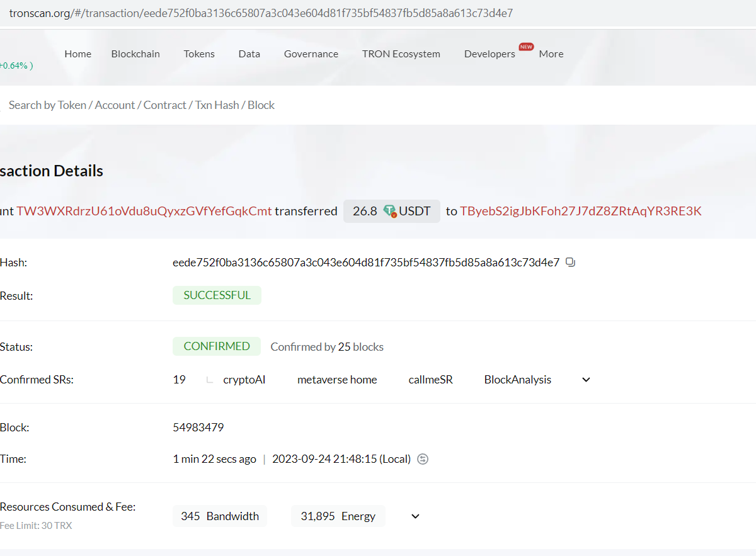Open the More dropdown menu
756x556 pixels.
551,54
